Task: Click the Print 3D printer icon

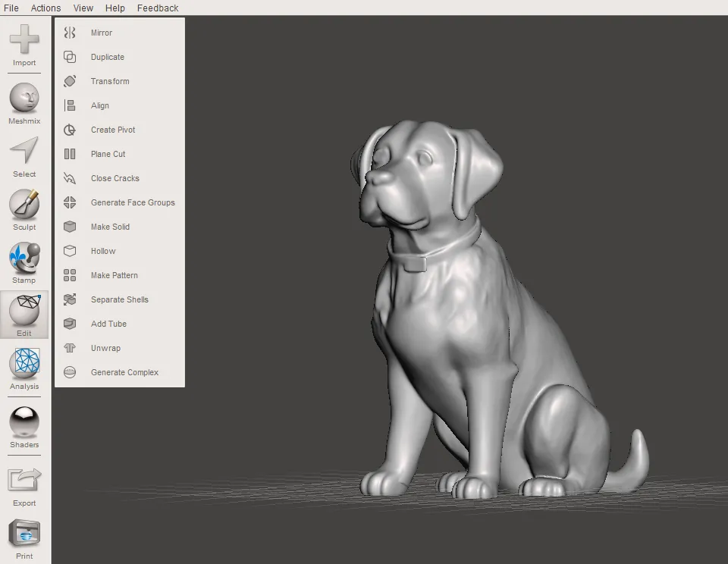Action: (24, 534)
